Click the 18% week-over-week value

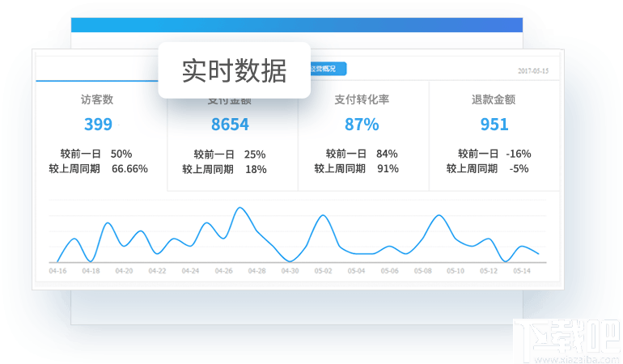pyautogui.click(x=256, y=170)
